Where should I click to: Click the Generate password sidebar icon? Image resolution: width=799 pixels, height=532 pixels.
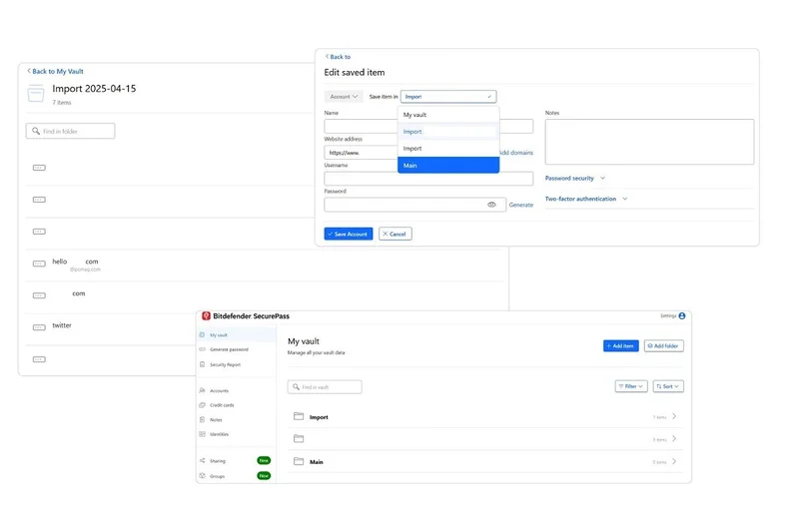(203, 349)
